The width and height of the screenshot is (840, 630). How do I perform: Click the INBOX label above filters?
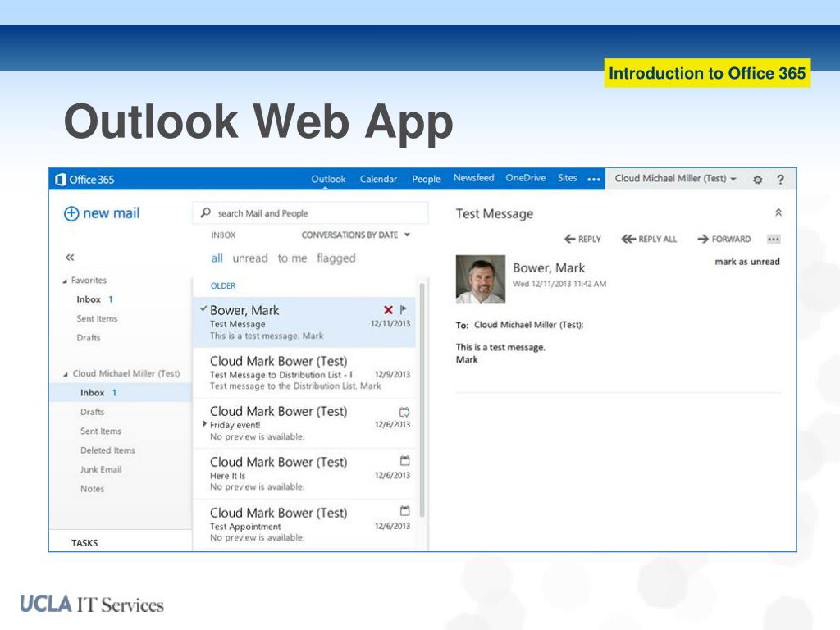click(x=223, y=235)
